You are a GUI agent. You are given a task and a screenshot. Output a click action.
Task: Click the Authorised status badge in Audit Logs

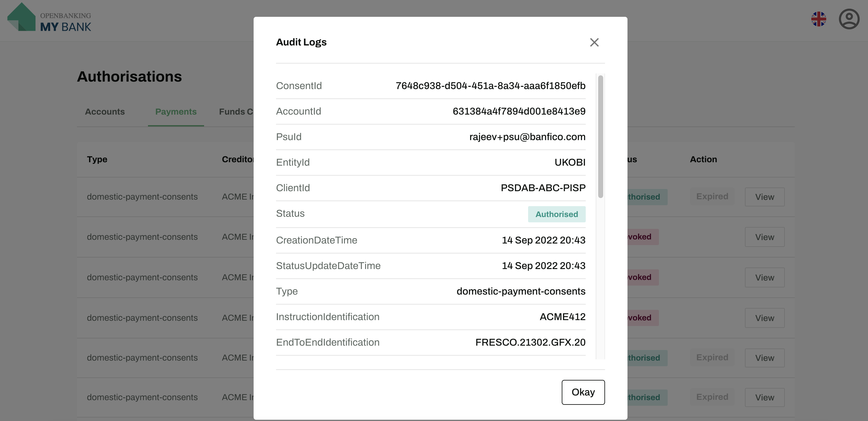pos(556,214)
